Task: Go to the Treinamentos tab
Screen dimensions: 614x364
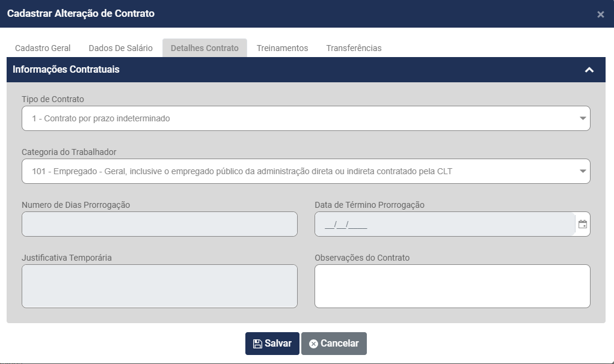Action: [282, 48]
